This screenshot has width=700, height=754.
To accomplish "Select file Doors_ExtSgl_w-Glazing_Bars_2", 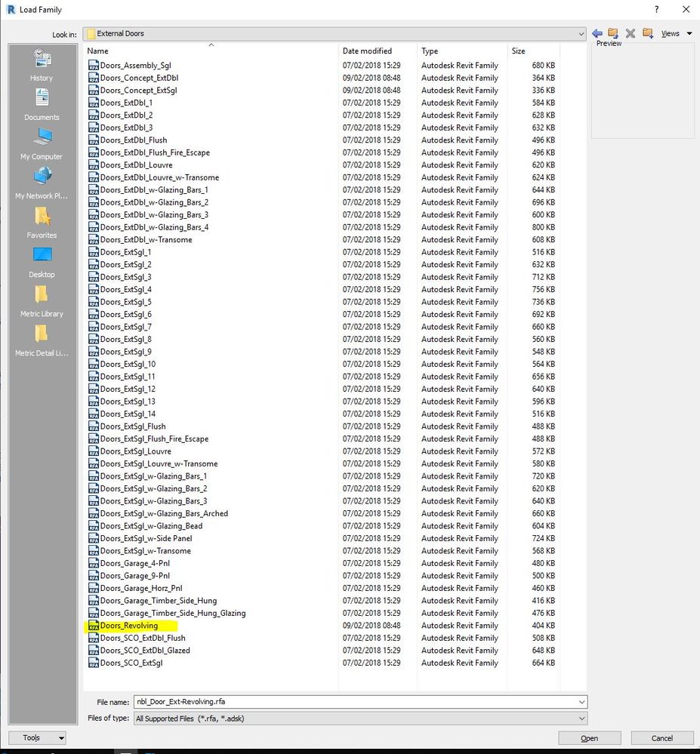I will [x=153, y=488].
